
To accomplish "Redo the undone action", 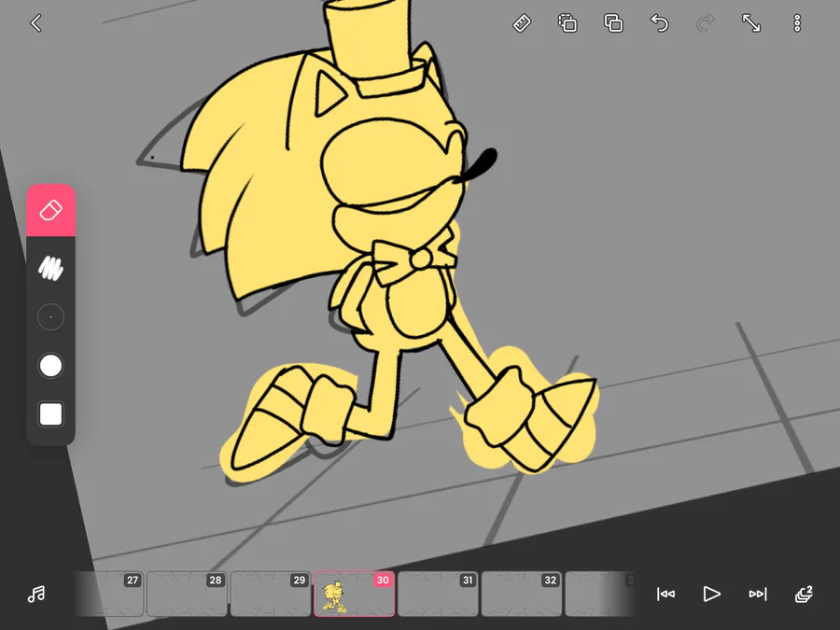I will 705,23.
